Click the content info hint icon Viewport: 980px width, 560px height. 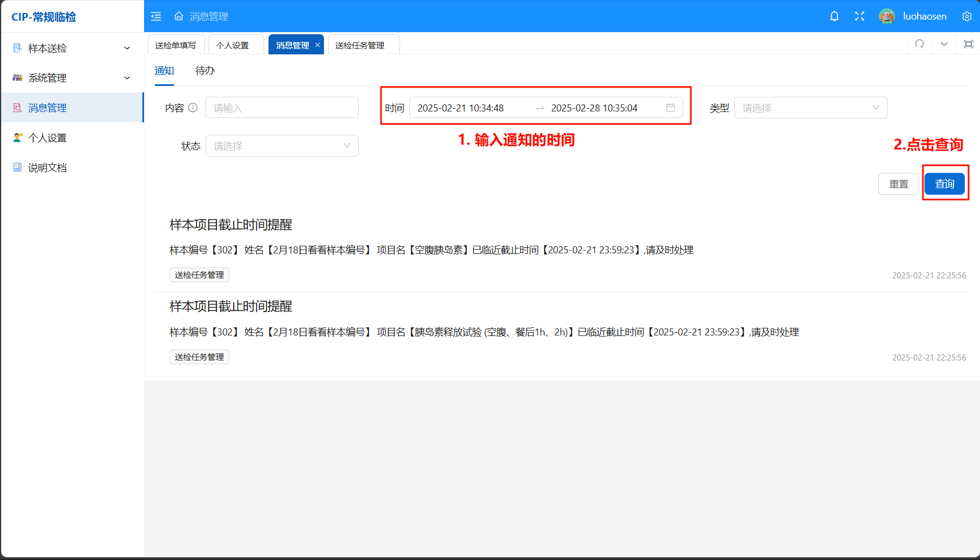193,108
